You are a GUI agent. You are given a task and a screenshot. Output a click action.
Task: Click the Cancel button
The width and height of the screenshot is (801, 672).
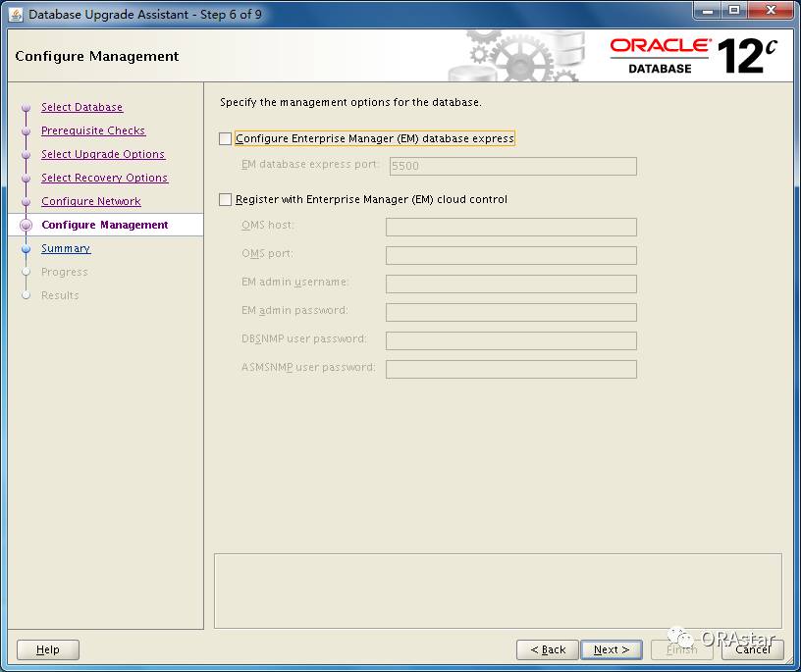[753, 649]
